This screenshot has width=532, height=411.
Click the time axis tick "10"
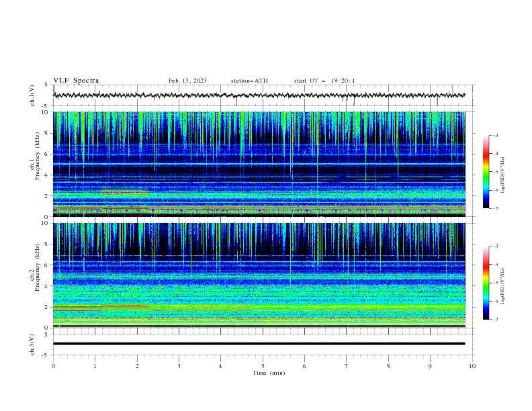pyautogui.click(x=472, y=366)
